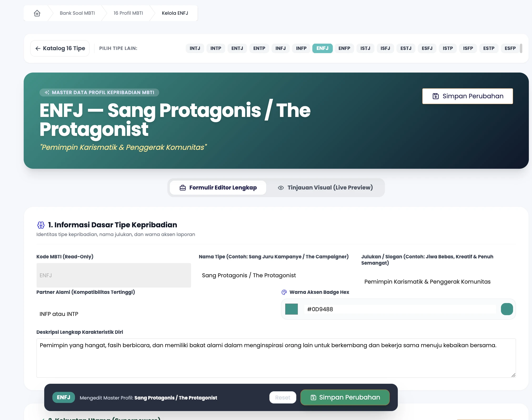Click the home icon in breadcrumb
532x420 pixels.
pos(37,13)
